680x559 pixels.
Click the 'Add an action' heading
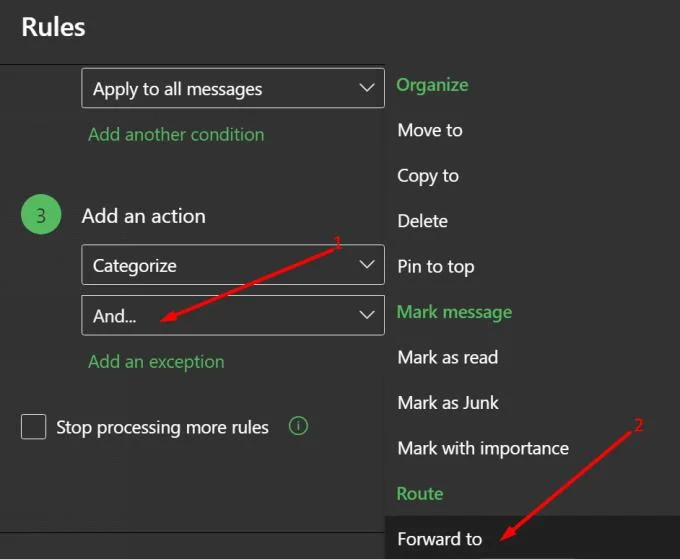pyautogui.click(x=144, y=216)
